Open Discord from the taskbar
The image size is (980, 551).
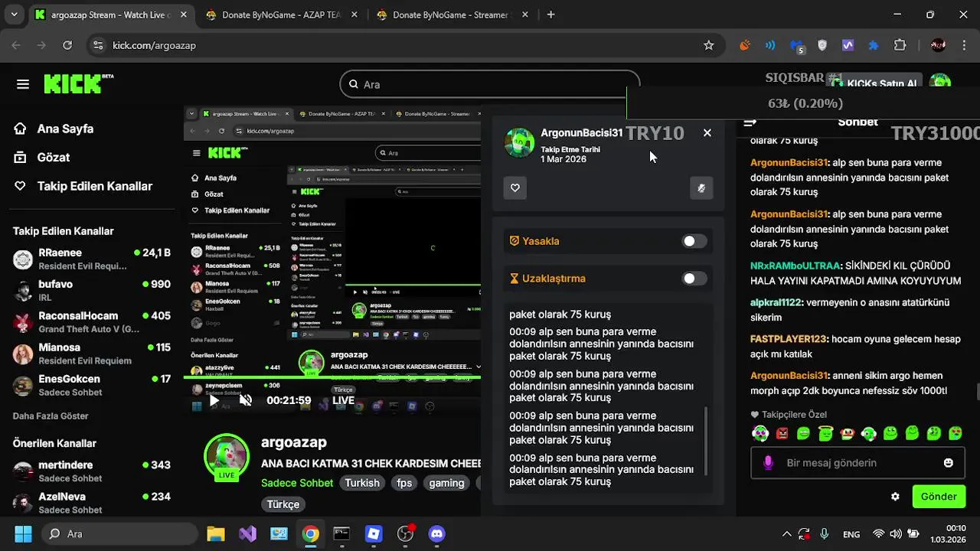click(x=437, y=533)
